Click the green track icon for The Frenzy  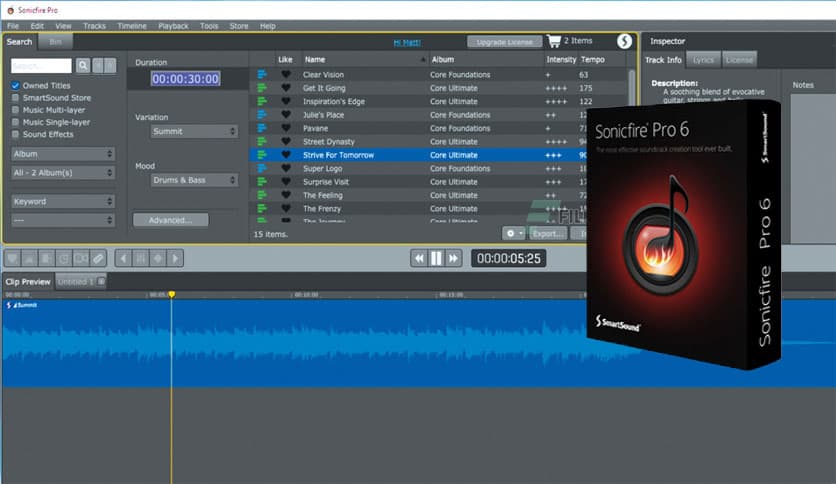coord(262,208)
